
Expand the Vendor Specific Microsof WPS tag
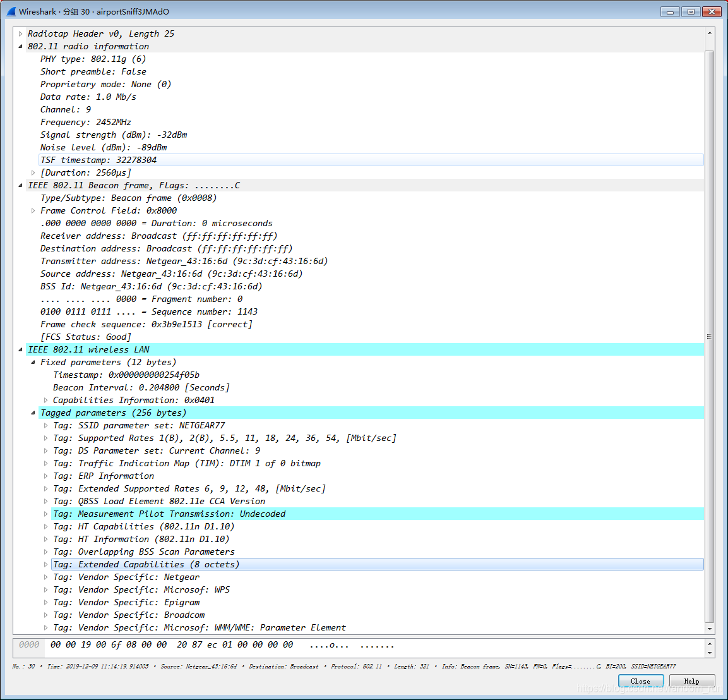click(45, 590)
